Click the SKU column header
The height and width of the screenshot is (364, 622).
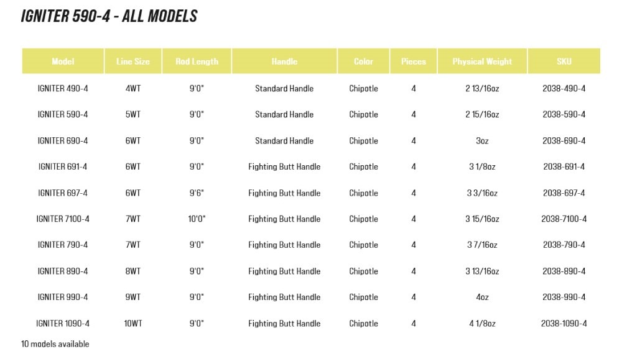coord(564,61)
